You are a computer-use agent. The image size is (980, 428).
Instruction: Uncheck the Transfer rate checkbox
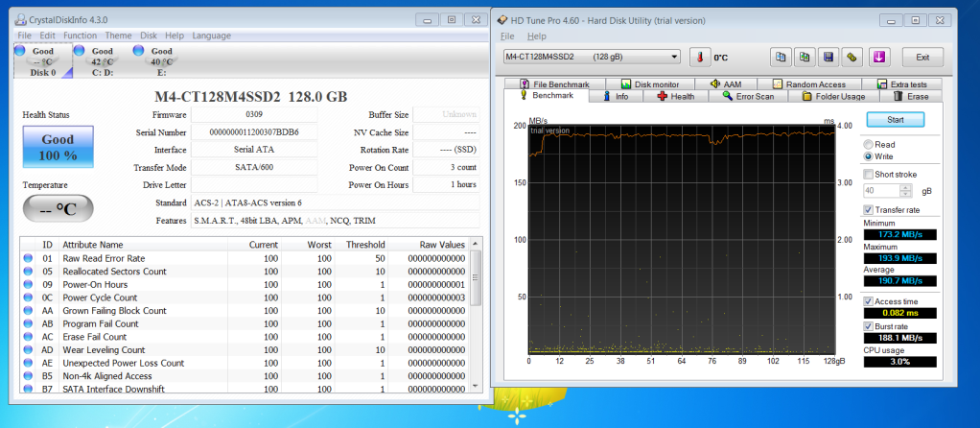[x=868, y=209]
